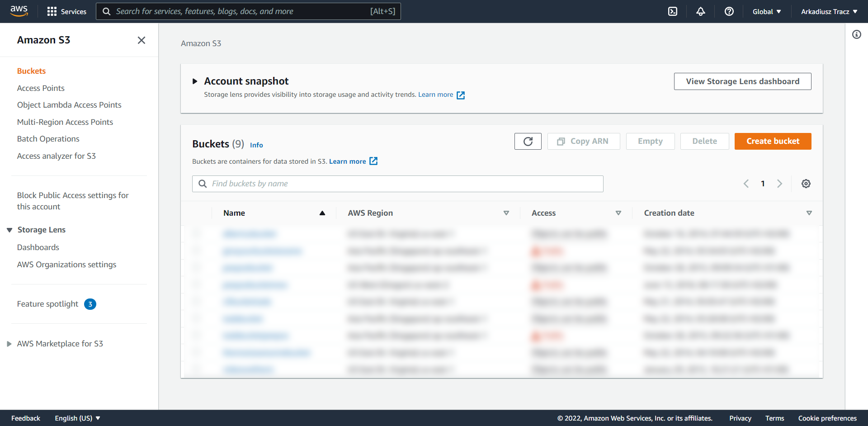Screen dimensions: 868x426
Task: Click the Amazon S3 breadcrumb
Action: click(201, 43)
